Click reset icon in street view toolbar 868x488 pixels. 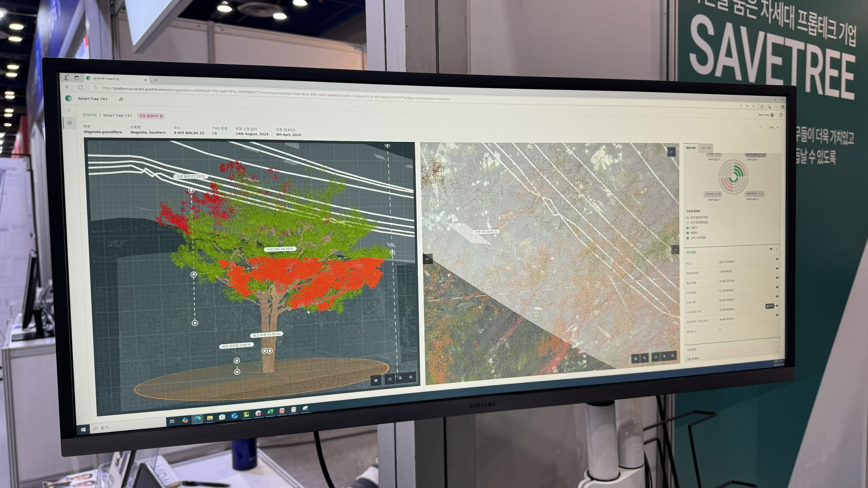[655, 357]
